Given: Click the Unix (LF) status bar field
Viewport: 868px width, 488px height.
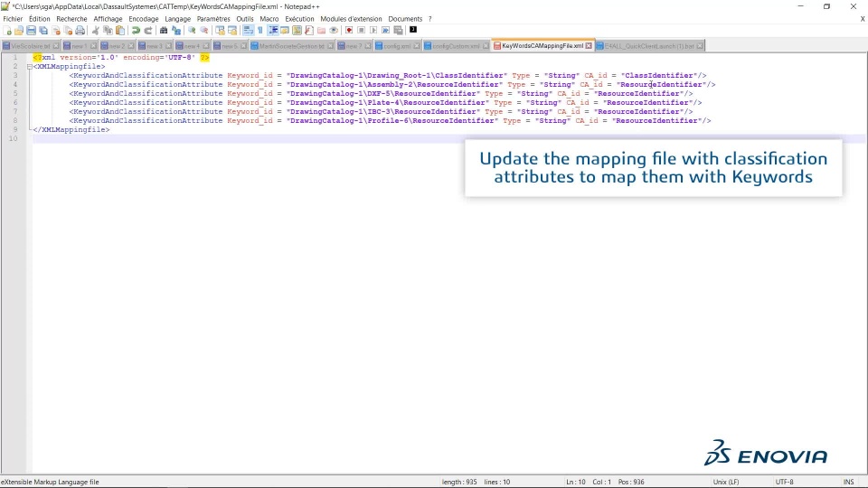Looking at the screenshot, I should pyautogui.click(x=726, y=482).
